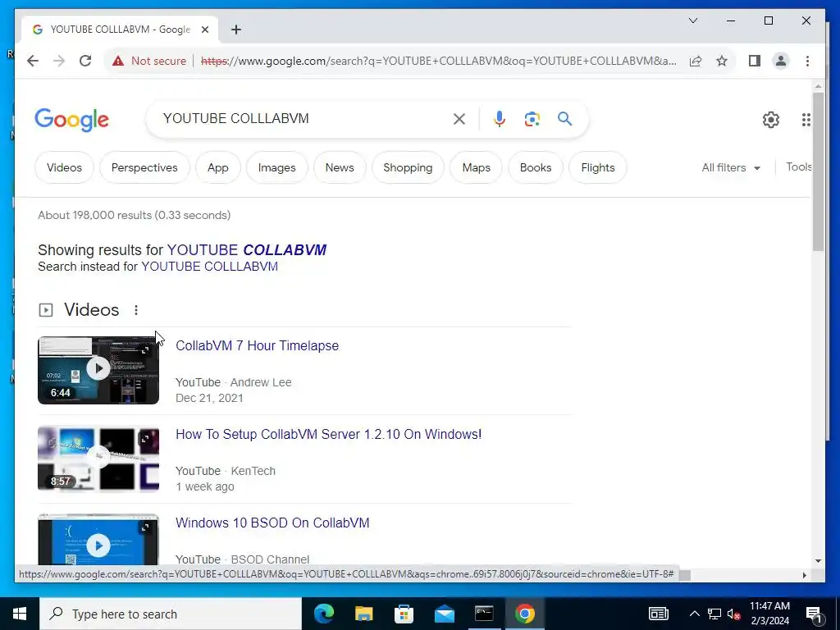Open taskbar clock showing 11:47 AM
840x630 pixels.
(769, 614)
